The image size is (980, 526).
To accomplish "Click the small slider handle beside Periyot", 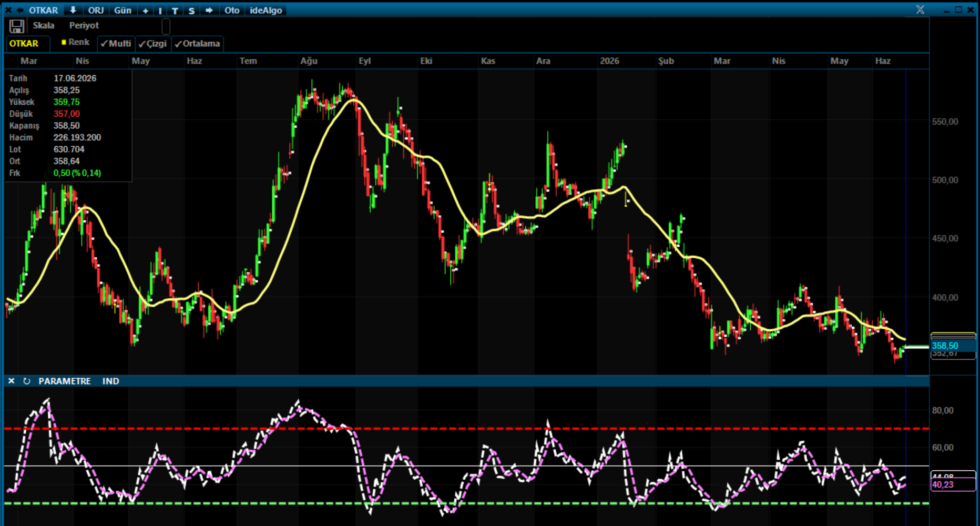I will [166, 26].
